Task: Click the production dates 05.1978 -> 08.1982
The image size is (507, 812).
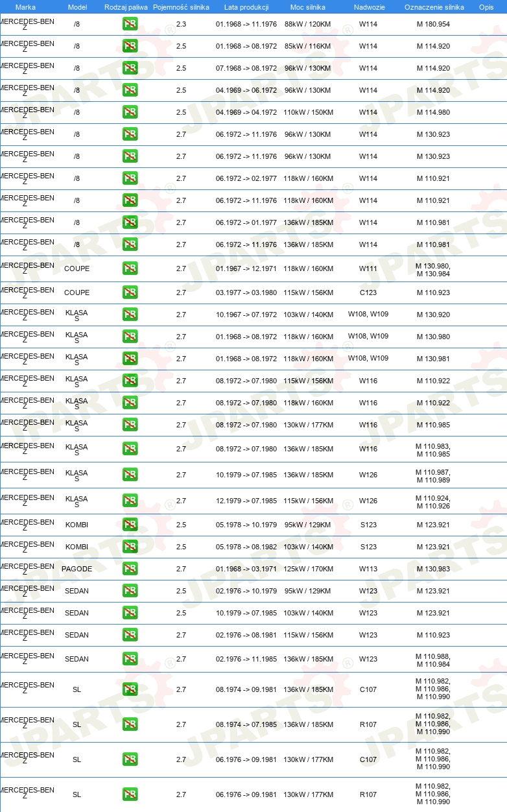Action: pyautogui.click(x=246, y=547)
